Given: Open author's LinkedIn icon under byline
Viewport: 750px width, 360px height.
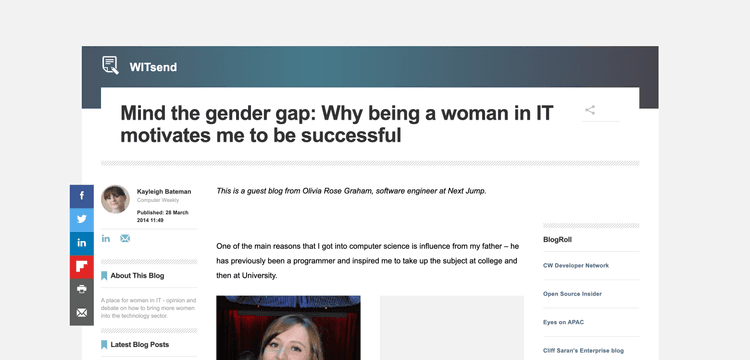Looking at the screenshot, I should (106, 239).
